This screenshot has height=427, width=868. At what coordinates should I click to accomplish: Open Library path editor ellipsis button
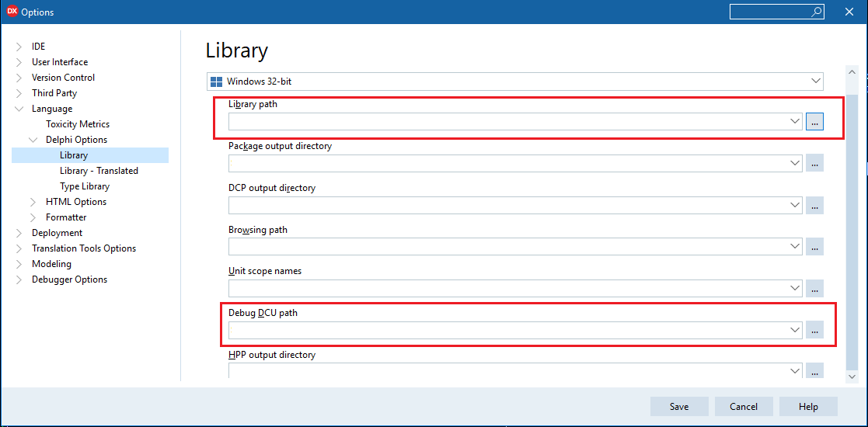(x=814, y=121)
